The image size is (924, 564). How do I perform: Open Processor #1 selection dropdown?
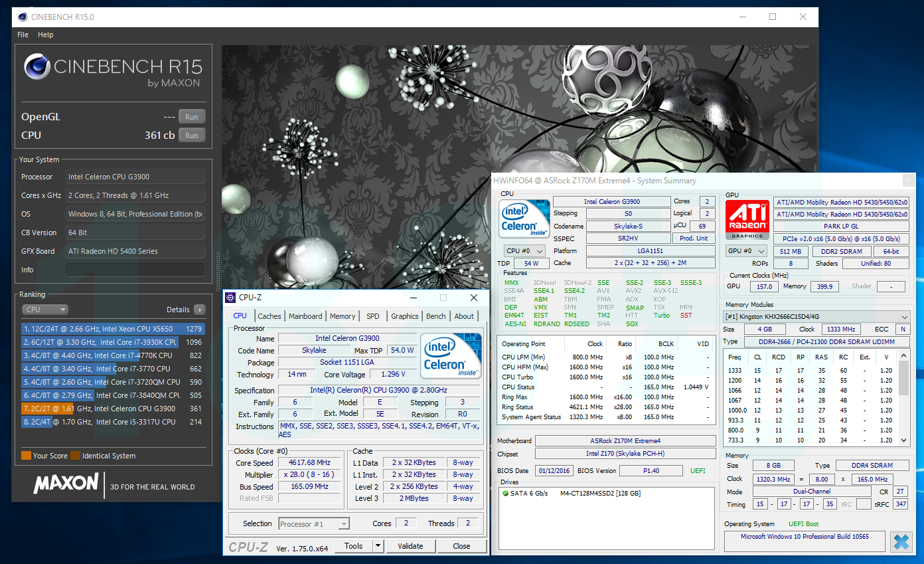(x=314, y=523)
